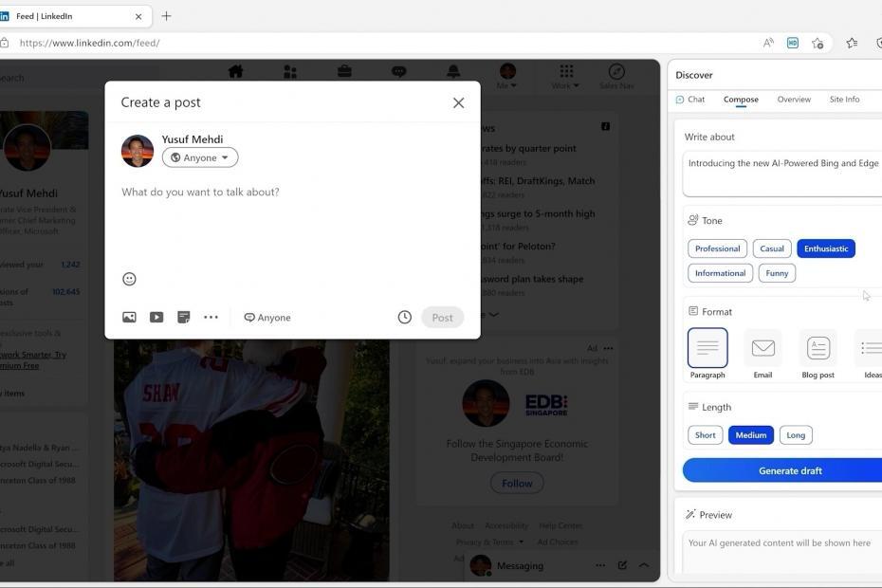The width and height of the screenshot is (882, 588).
Task: Follow the Singapore Economic Development Board
Action: [x=516, y=482]
